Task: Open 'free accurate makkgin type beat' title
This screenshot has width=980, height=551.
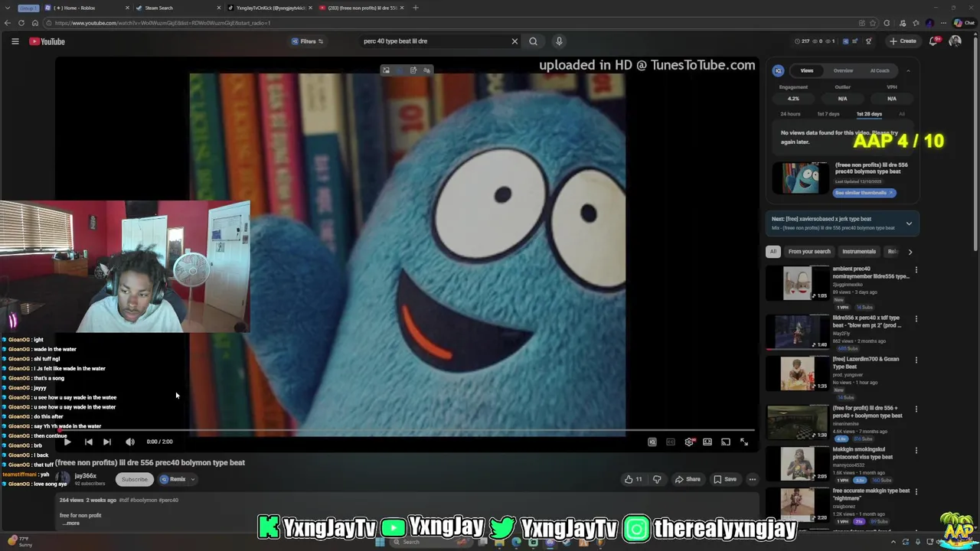Action: 871,494
